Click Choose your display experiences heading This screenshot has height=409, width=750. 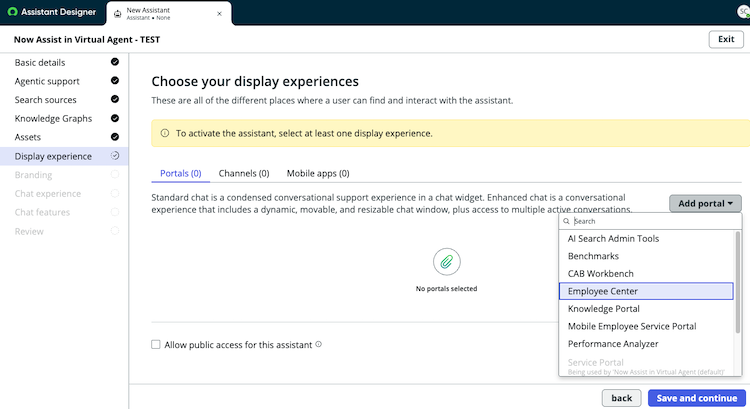(x=255, y=81)
